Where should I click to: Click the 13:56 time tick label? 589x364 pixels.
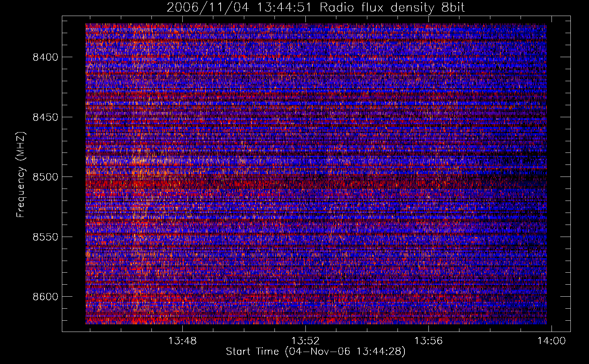click(x=428, y=341)
